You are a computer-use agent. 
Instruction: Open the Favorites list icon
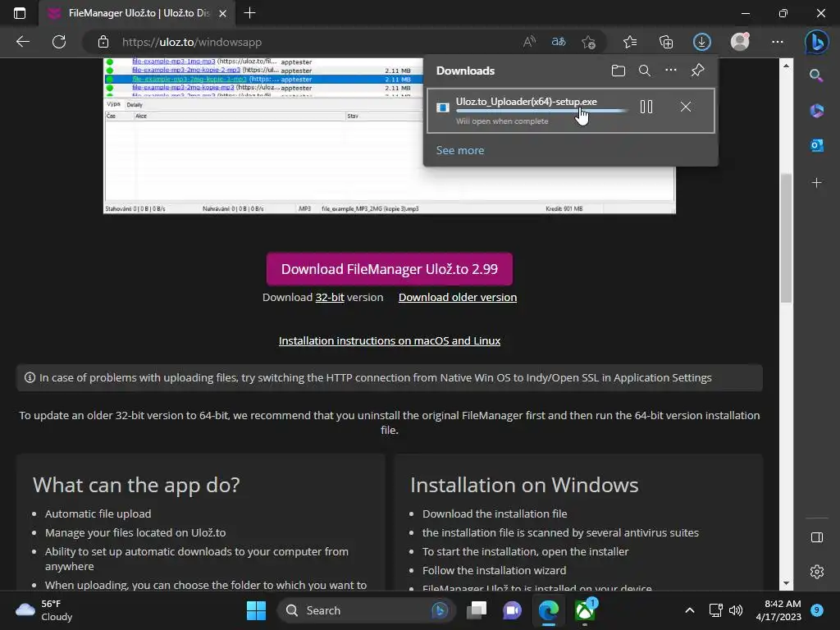pyautogui.click(x=630, y=42)
